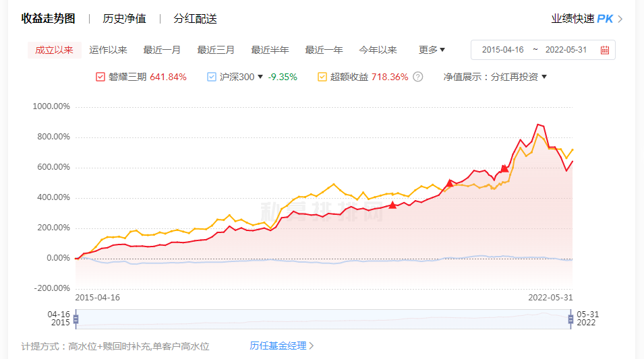This screenshot has height=359, width=644.
Task: Switch to the 分红配送 tab
Action: click(x=195, y=19)
